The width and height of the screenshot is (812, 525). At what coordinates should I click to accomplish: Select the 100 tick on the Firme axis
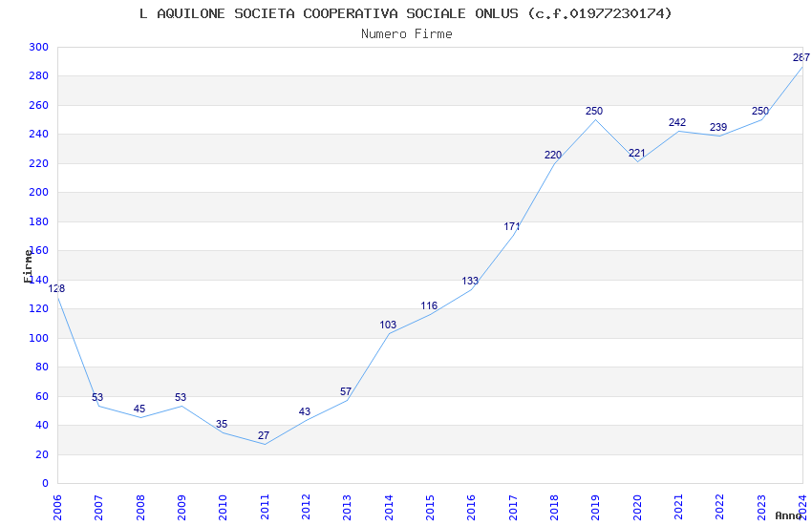coord(39,338)
